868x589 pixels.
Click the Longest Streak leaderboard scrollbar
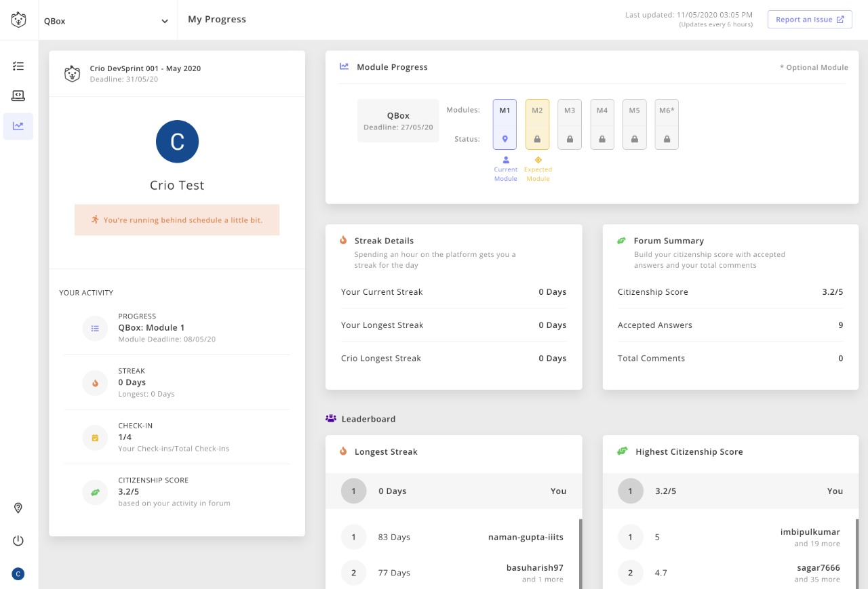[x=580, y=554]
